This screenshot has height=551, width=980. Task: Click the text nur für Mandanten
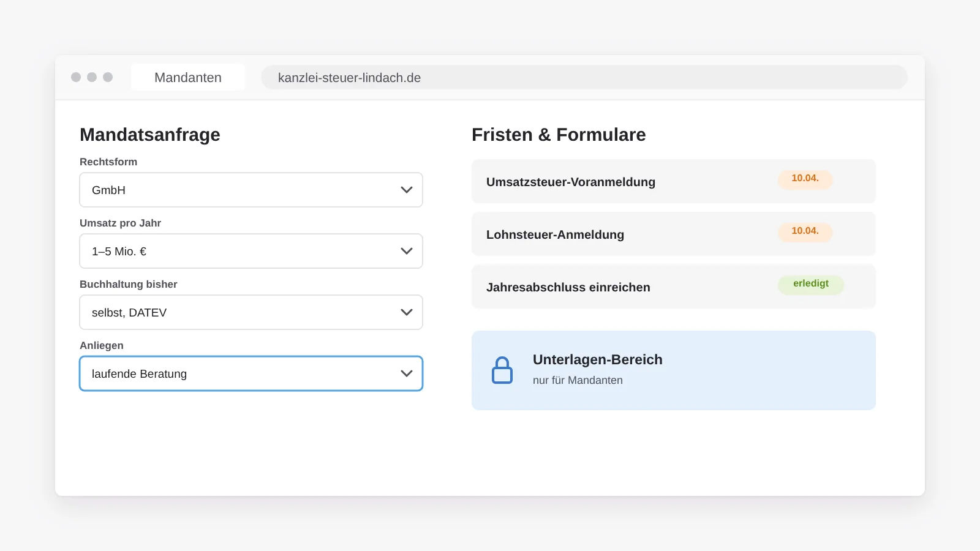[578, 380]
